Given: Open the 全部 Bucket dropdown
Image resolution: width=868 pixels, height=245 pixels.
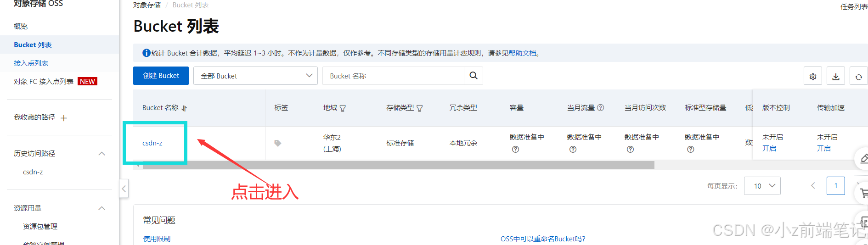Looking at the screenshot, I should pos(255,76).
